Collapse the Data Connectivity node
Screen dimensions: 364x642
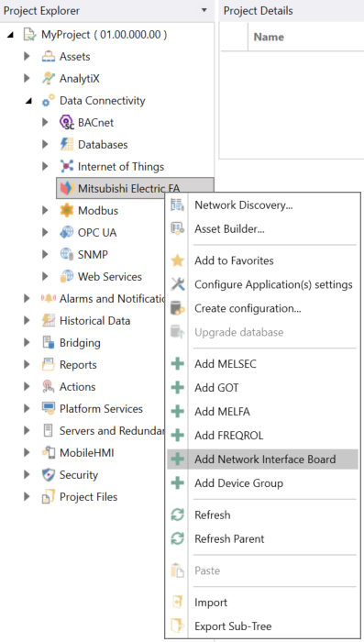[28, 101]
